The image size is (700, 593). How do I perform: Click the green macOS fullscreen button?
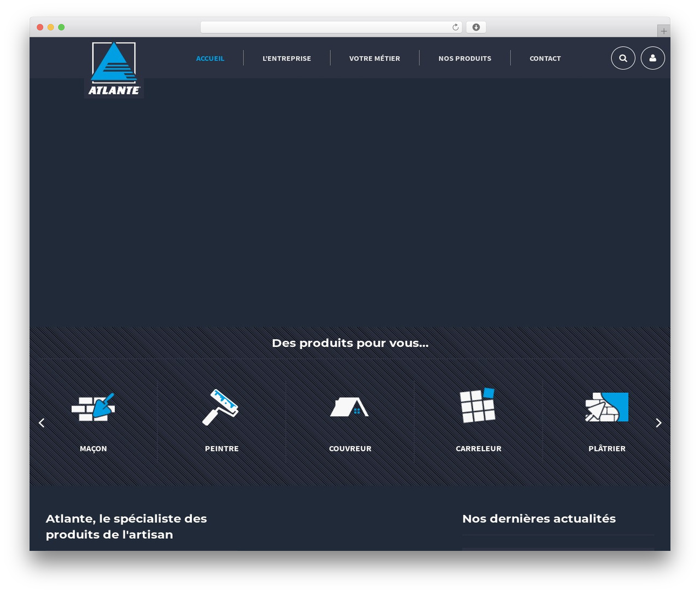(x=61, y=27)
